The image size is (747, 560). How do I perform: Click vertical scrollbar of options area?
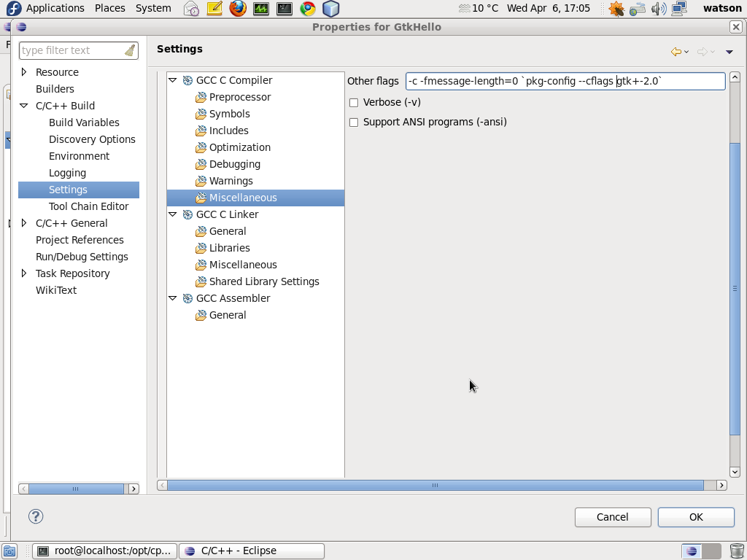[x=735, y=289]
